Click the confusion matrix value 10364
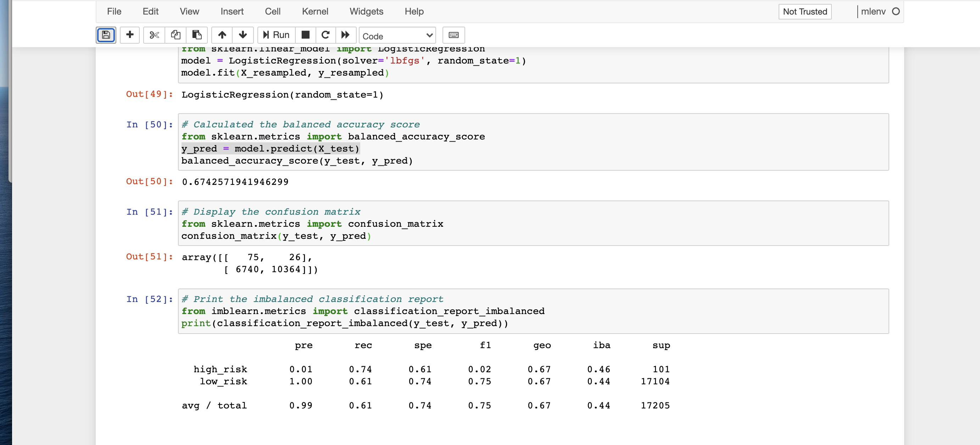 (286, 269)
